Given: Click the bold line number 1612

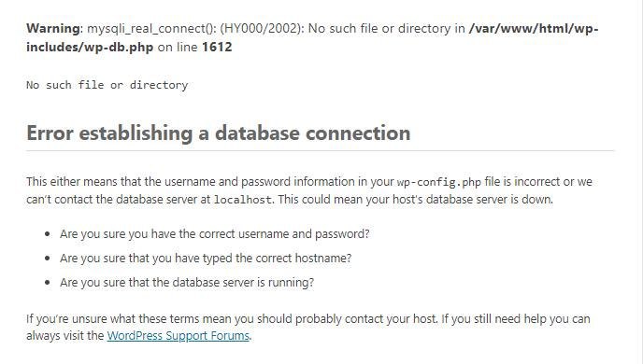Looking at the screenshot, I should [x=217, y=47].
